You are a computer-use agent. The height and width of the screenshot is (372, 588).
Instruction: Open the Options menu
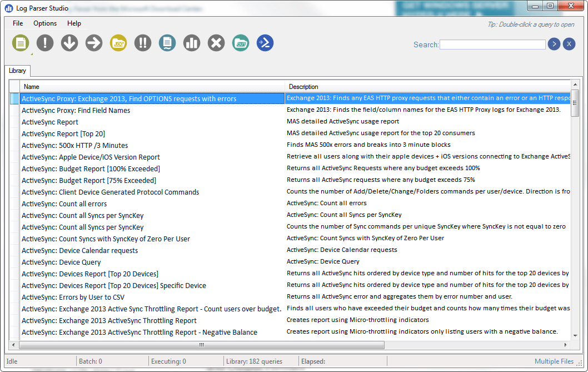pyautogui.click(x=44, y=23)
